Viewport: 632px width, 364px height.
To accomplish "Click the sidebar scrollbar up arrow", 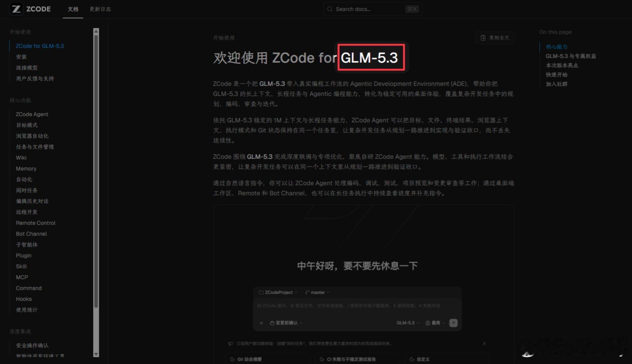I will point(96,31).
